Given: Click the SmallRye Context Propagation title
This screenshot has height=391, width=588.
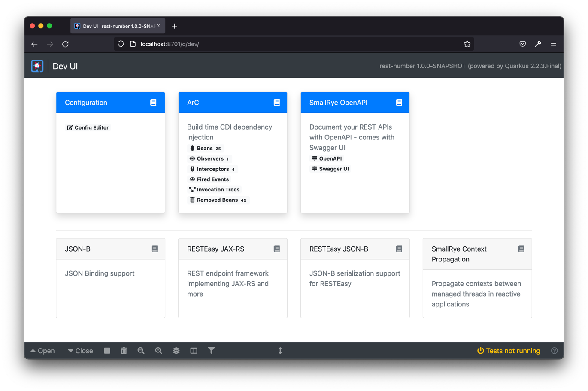Looking at the screenshot, I should [x=459, y=254].
